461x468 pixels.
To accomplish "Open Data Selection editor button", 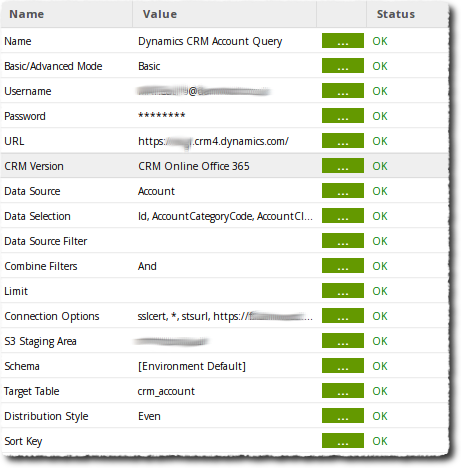I will click(x=343, y=216).
